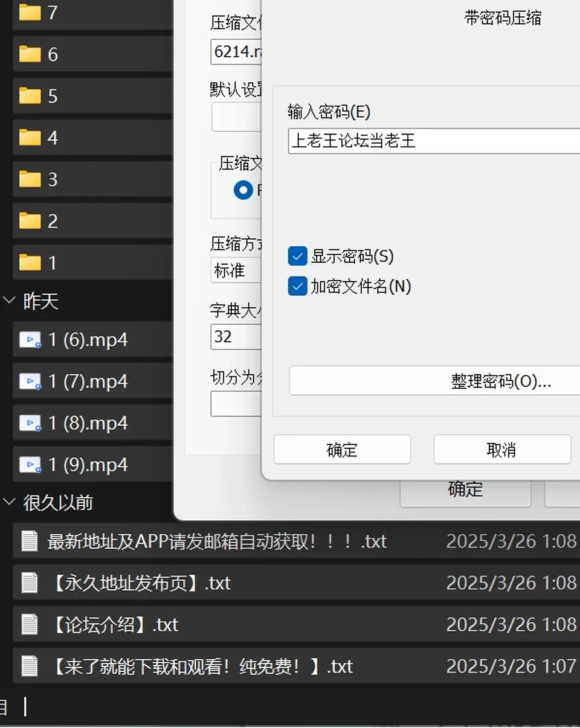Collapse the 昨天 file group
This screenshot has width=580, height=728.
coord(10,300)
